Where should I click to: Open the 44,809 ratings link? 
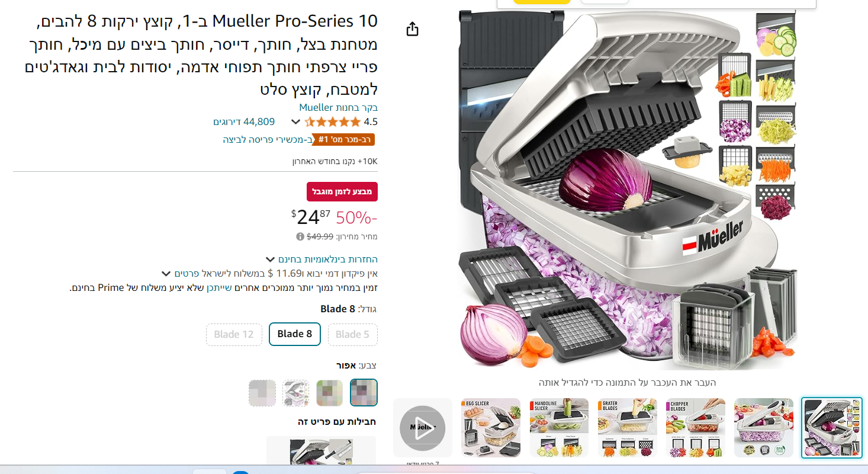tap(244, 121)
